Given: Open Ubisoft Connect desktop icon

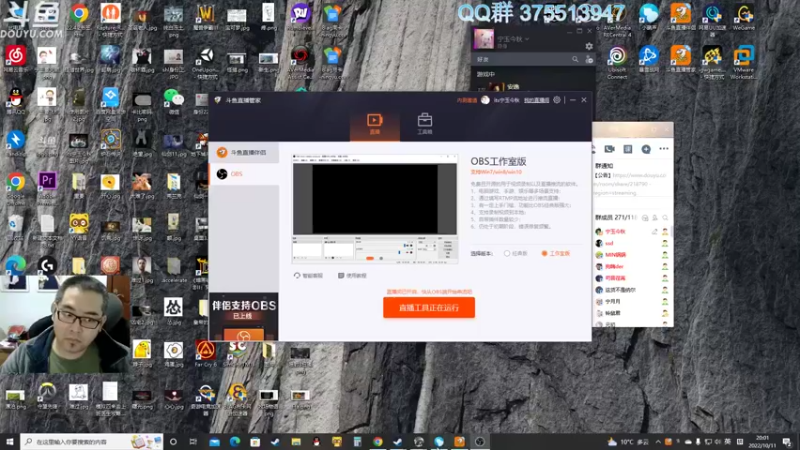Looking at the screenshot, I should pyautogui.click(x=617, y=62).
